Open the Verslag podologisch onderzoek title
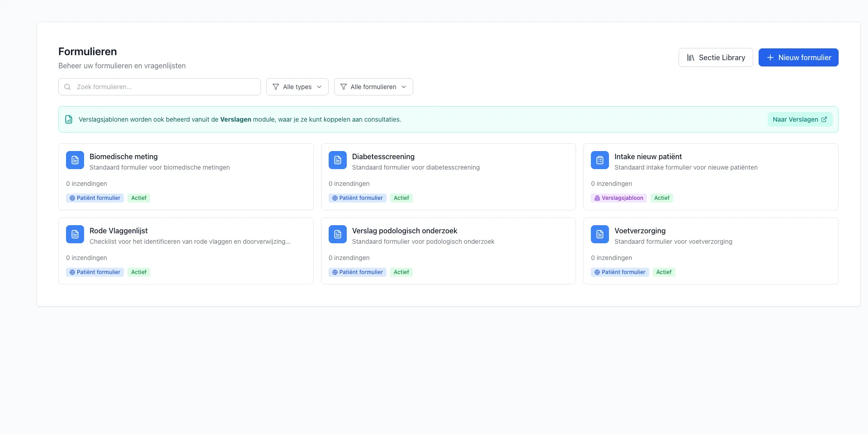The image size is (868, 435). [x=405, y=231]
